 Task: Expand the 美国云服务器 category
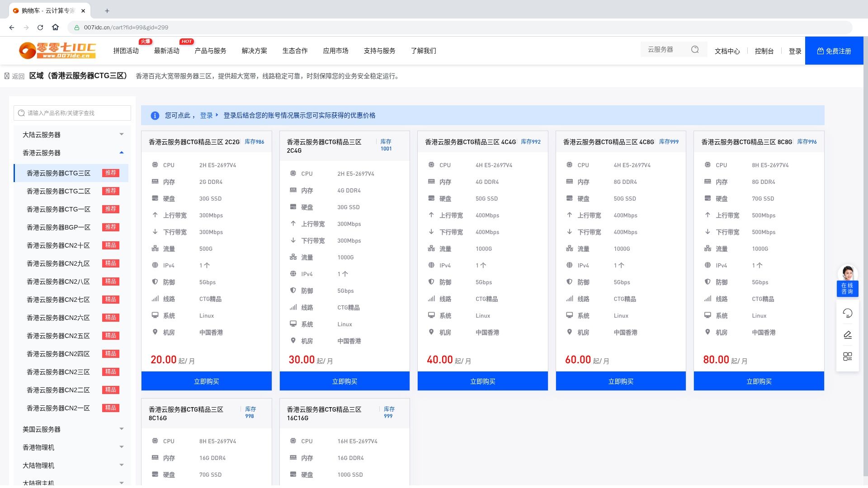pyautogui.click(x=72, y=429)
